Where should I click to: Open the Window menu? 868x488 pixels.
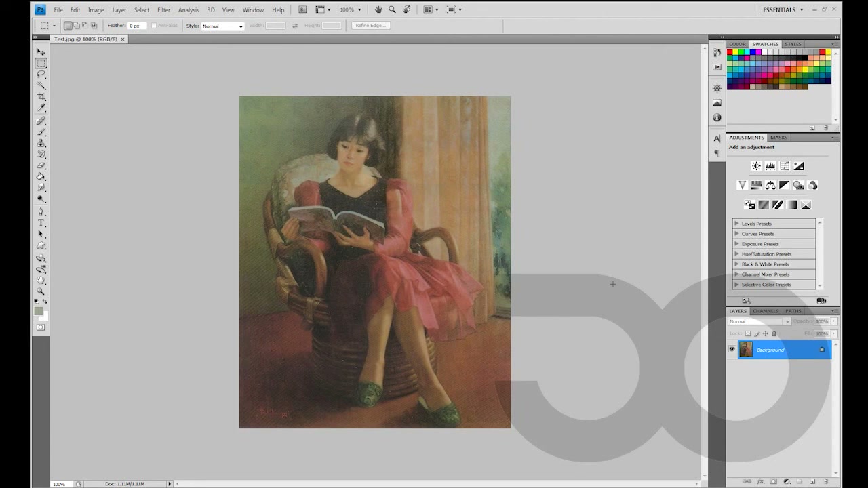click(253, 10)
